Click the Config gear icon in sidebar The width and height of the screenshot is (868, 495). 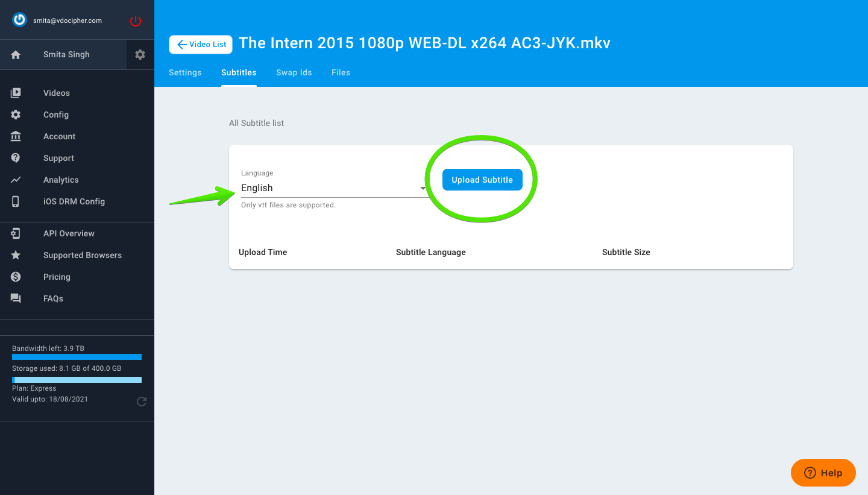tap(16, 115)
